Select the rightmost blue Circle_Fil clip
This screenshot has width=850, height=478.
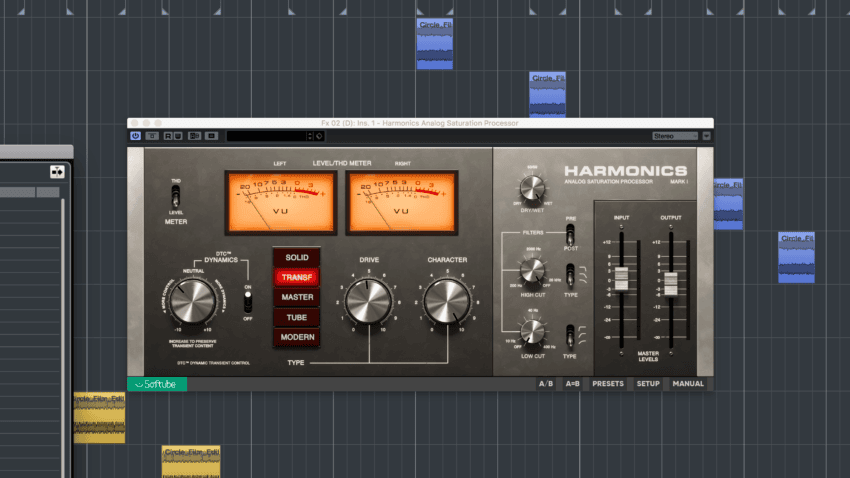[796, 257]
